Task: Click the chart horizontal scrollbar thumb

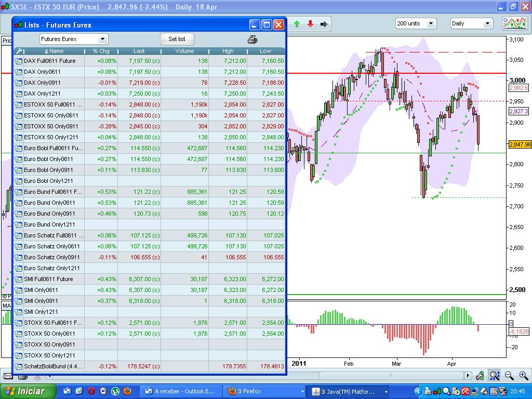Action: coord(391,375)
